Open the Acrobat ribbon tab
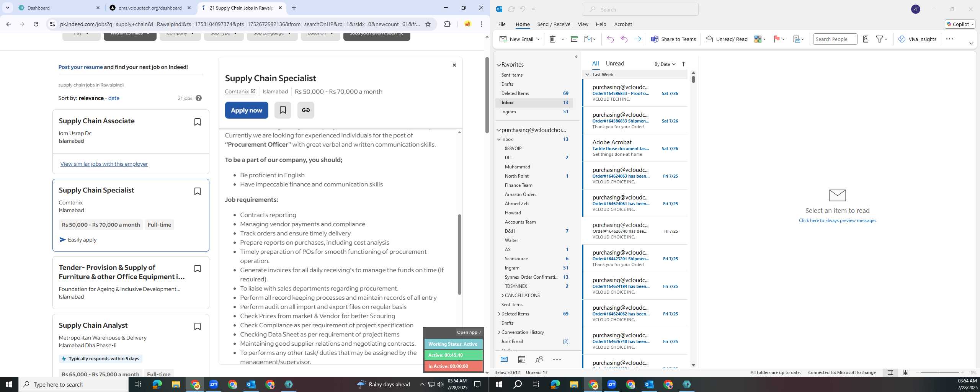The width and height of the screenshot is (980, 392). click(x=623, y=24)
